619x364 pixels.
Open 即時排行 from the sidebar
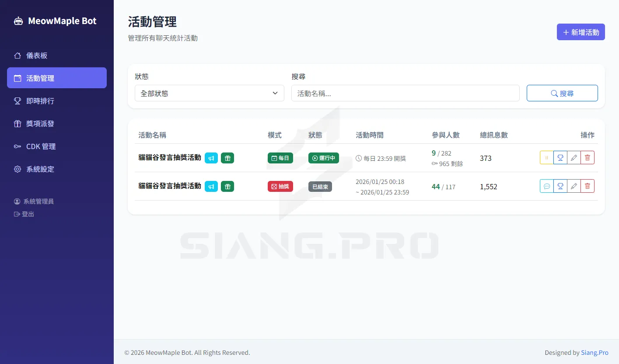tap(40, 101)
